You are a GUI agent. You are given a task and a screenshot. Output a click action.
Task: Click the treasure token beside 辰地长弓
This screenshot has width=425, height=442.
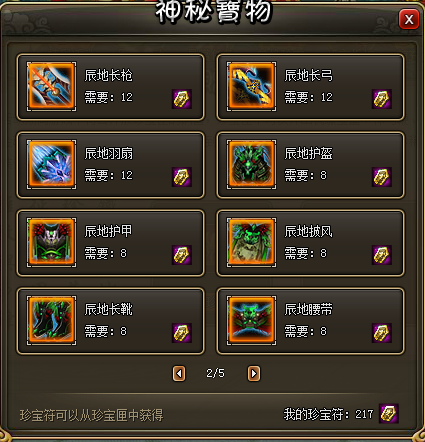(x=382, y=99)
